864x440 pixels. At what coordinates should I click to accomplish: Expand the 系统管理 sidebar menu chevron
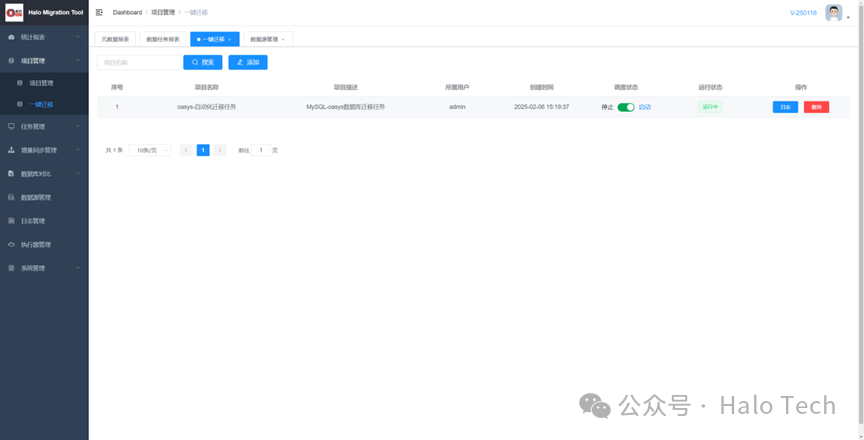[78, 268]
